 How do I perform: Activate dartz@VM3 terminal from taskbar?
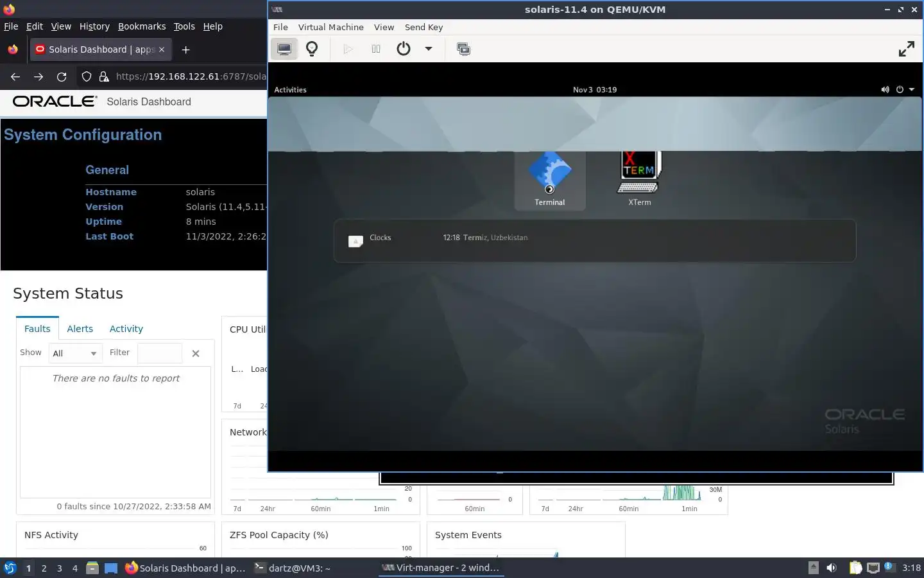click(293, 568)
